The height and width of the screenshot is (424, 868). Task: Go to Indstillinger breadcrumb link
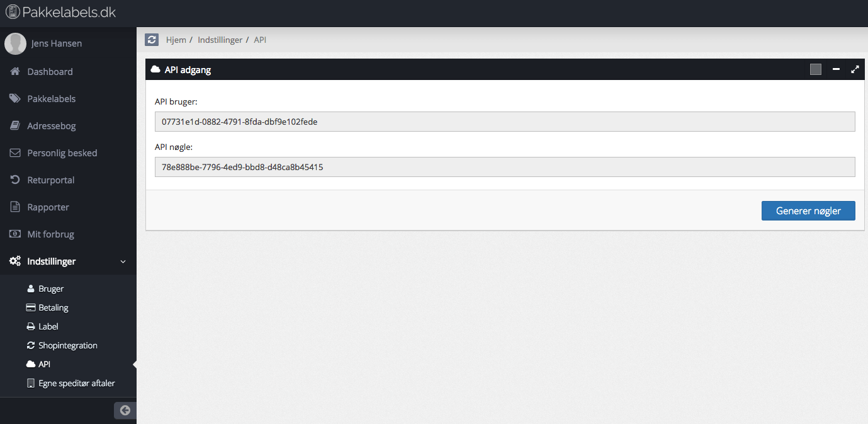(220, 40)
